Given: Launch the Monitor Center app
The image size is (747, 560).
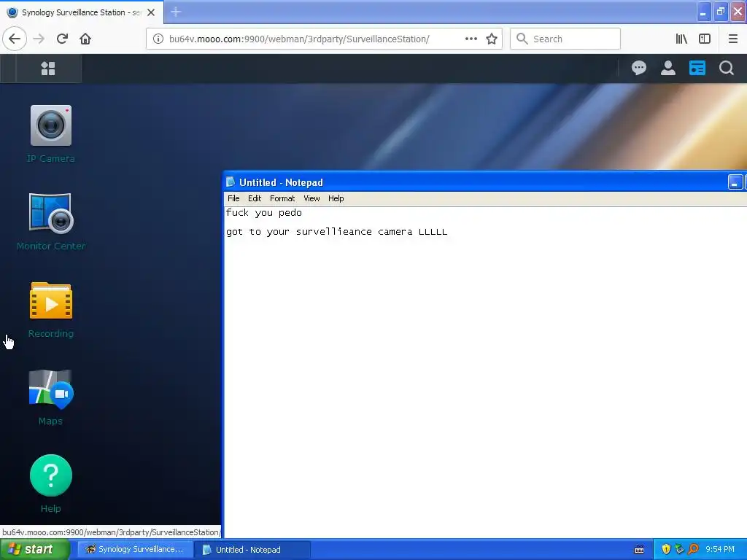Looking at the screenshot, I should [x=50, y=214].
